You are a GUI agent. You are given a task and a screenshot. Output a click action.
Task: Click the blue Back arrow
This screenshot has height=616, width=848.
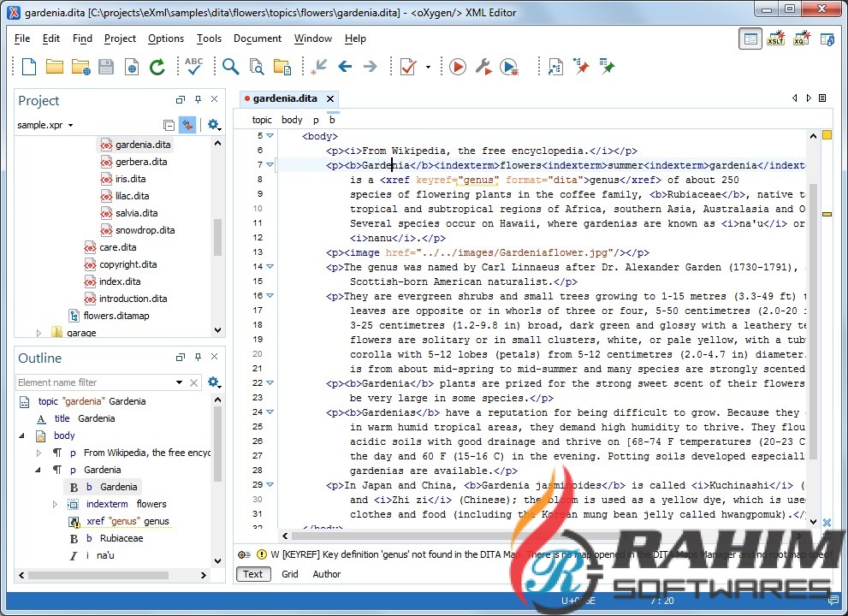pos(345,67)
